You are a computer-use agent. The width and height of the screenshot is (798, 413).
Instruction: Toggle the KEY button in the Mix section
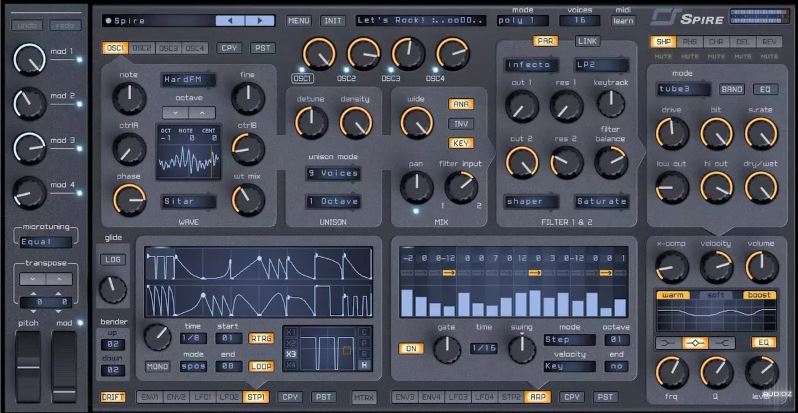[x=461, y=143]
